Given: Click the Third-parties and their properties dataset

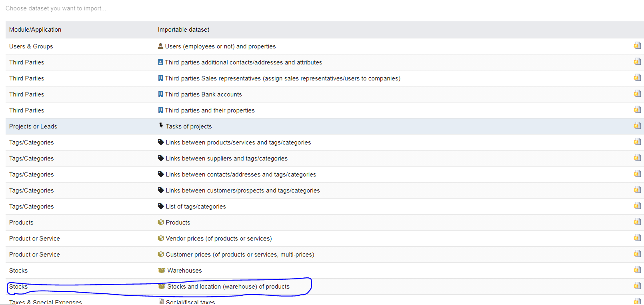Looking at the screenshot, I should click(x=210, y=110).
